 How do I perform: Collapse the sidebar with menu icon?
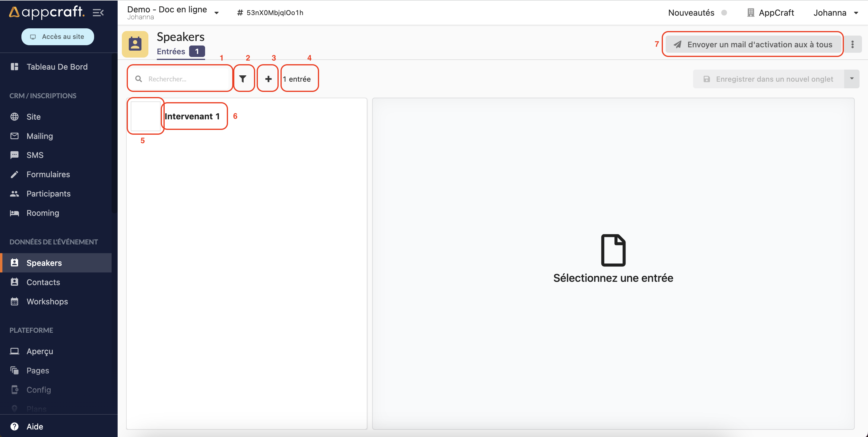(98, 13)
